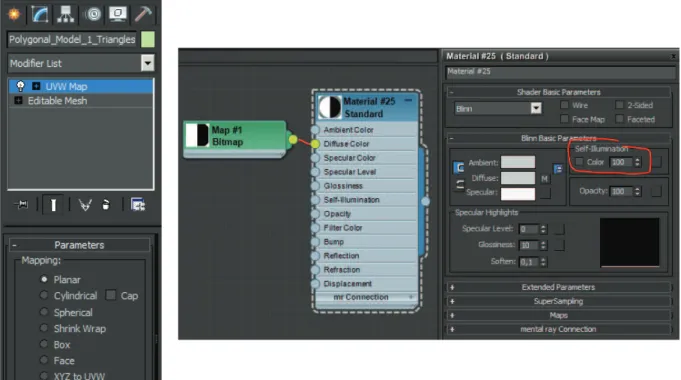
Task: Switch to the Modify panel arc icon
Action: click(x=40, y=14)
